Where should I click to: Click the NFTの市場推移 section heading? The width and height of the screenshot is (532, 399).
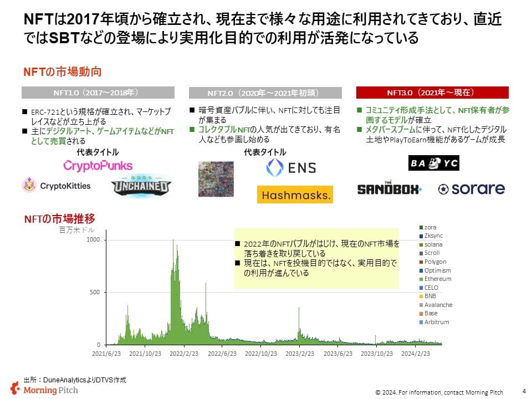click(x=60, y=219)
